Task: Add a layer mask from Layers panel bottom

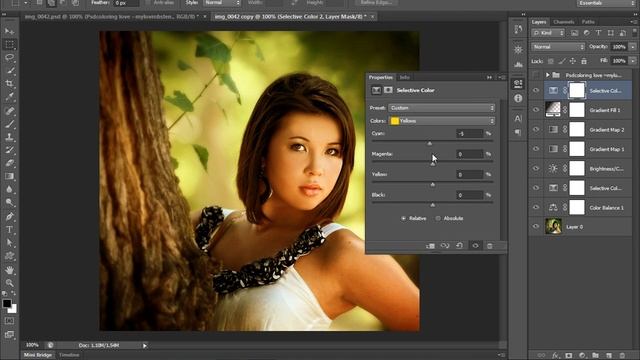Action: [x=569, y=356]
